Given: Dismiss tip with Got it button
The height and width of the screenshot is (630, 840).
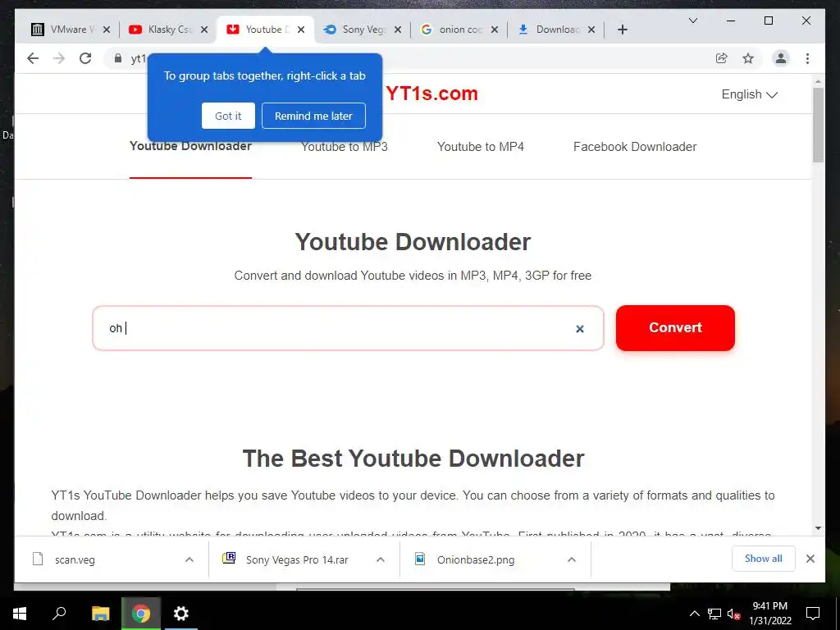Looking at the screenshot, I should point(228,116).
